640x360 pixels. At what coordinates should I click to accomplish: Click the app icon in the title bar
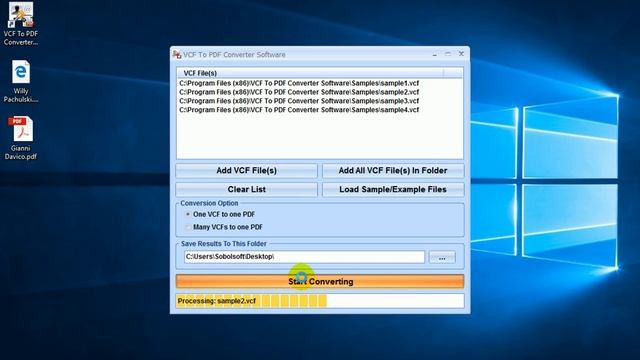177,54
